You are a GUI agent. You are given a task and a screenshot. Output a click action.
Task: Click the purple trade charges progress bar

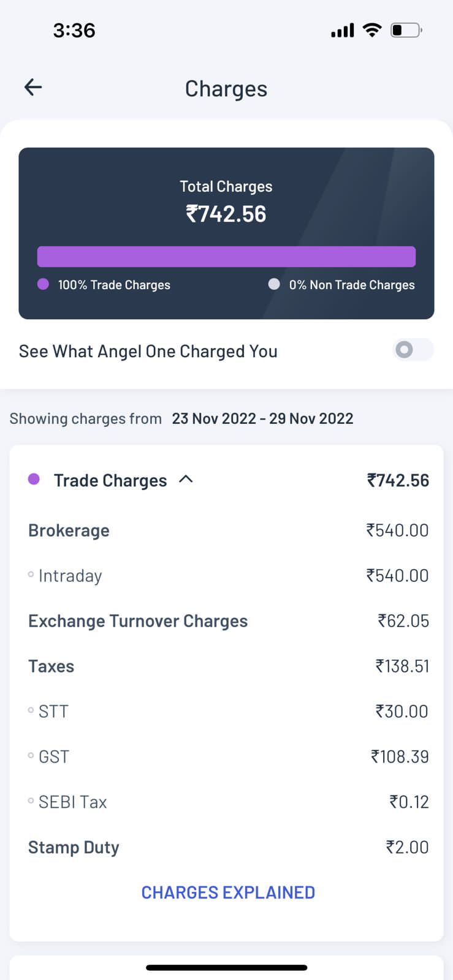[226, 257]
